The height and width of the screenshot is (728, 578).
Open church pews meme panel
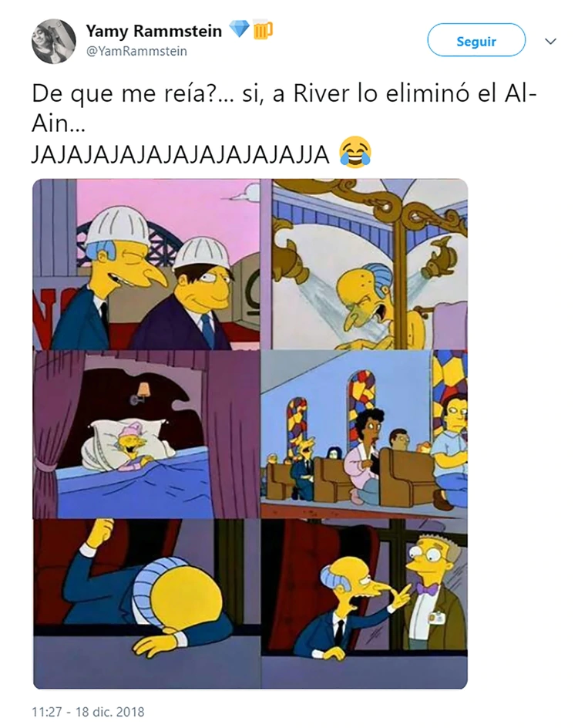point(365,434)
